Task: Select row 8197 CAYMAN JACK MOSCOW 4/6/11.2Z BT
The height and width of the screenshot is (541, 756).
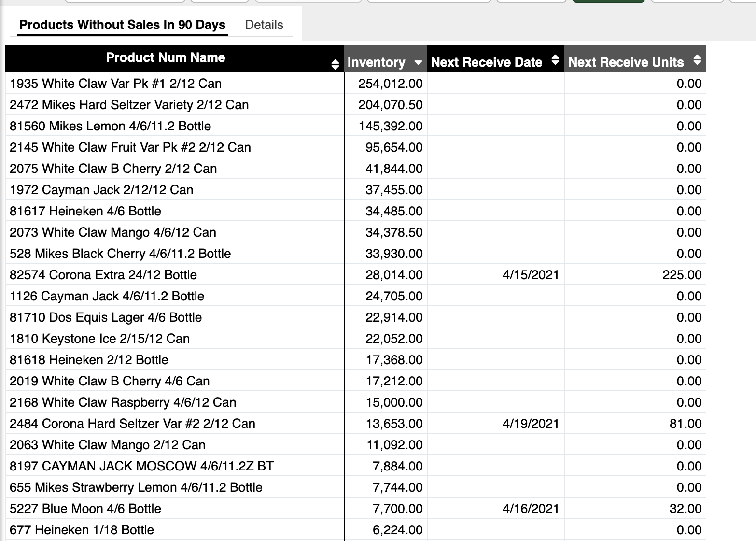Action: click(x=355, y=466)
